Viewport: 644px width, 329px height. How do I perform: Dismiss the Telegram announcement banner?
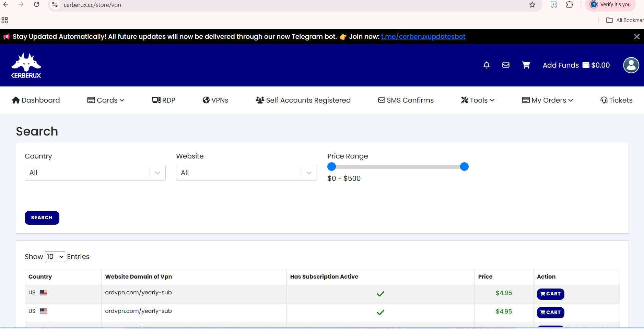tap(637, 37)
